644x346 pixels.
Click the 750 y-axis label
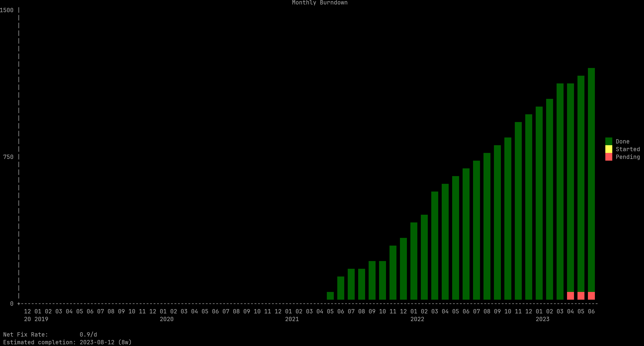point(8,157)
